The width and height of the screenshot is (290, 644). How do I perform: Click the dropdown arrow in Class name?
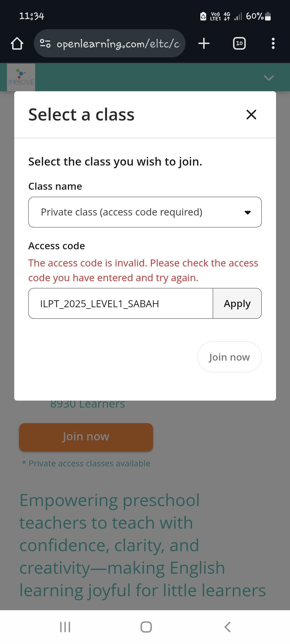(x=248, y=213)
